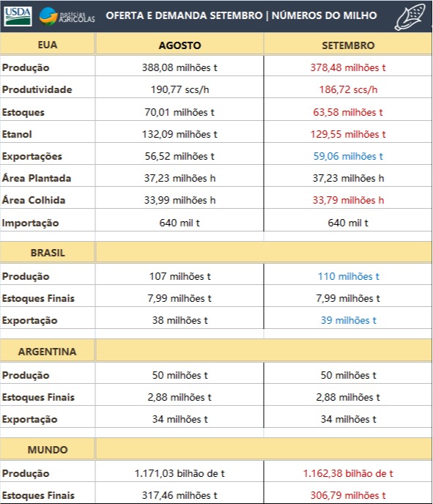
Task: Click the 1.162,38 bilhão de t cell
Action: (348, 473)
